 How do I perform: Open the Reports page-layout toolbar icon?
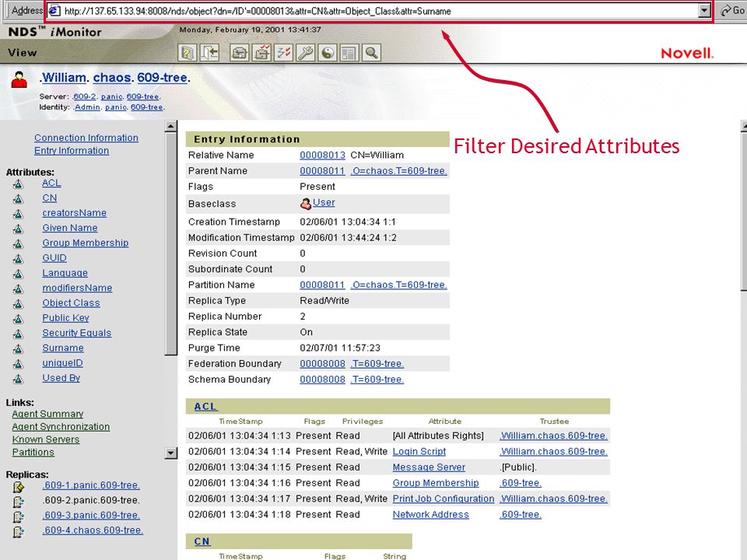(349, 52)
